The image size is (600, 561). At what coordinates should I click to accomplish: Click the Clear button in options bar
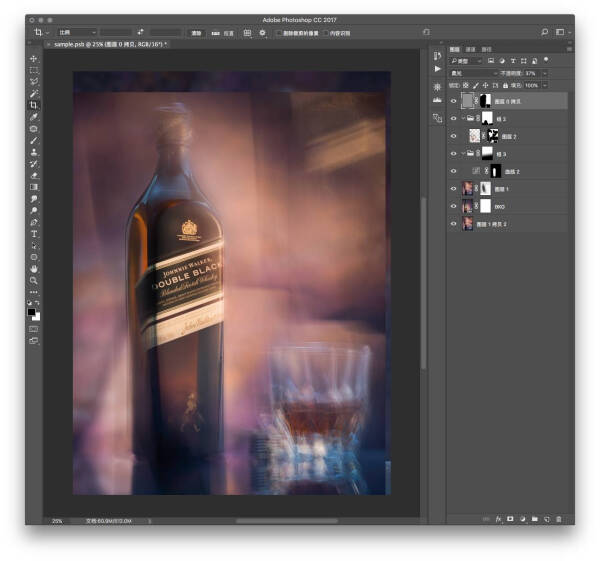click(x=196, y=33)
